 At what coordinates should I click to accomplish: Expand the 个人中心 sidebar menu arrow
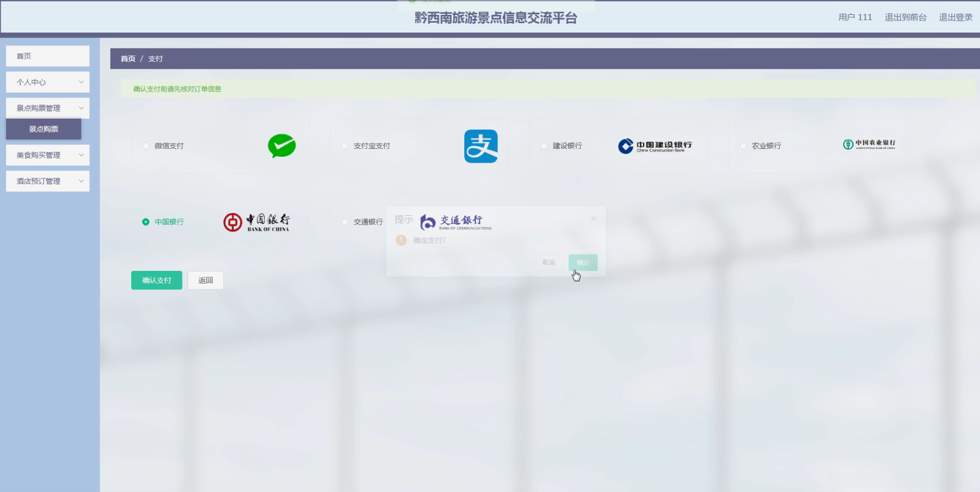(x=81, y=82)
